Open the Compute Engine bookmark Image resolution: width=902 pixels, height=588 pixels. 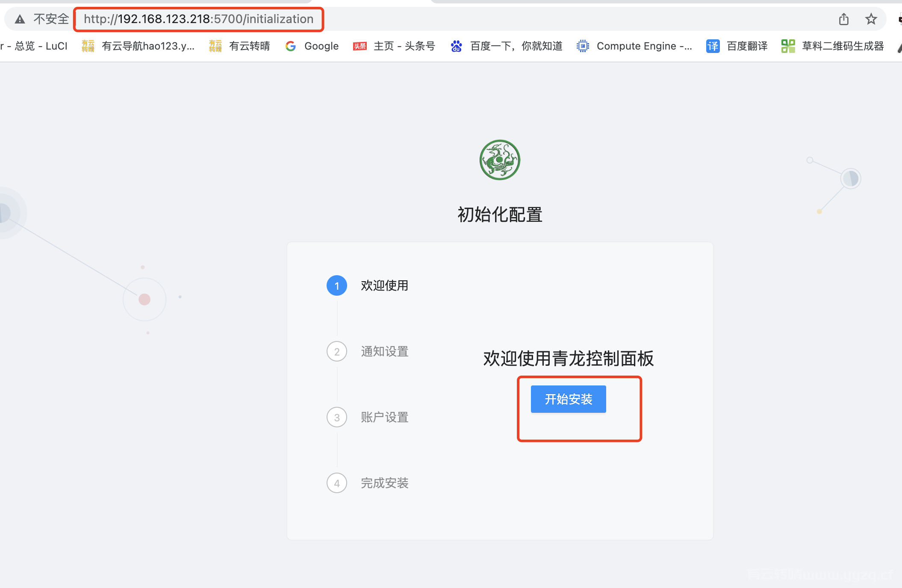[634, 46]
